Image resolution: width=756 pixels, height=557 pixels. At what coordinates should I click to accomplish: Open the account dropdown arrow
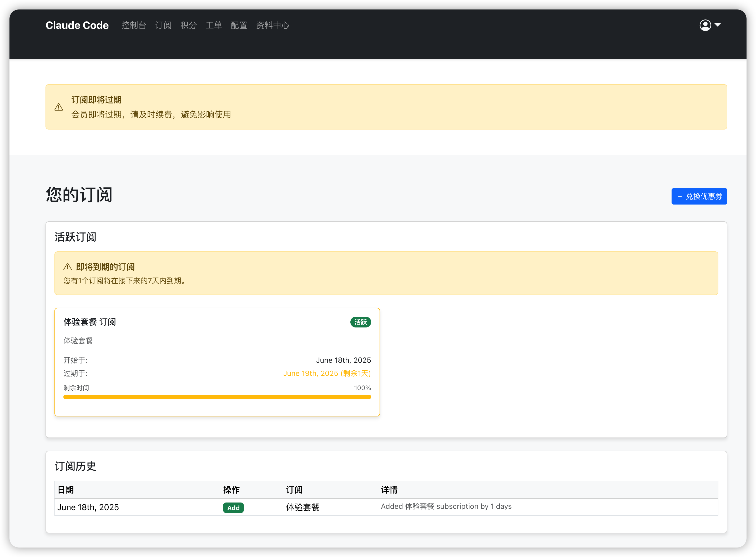(718, 25)
